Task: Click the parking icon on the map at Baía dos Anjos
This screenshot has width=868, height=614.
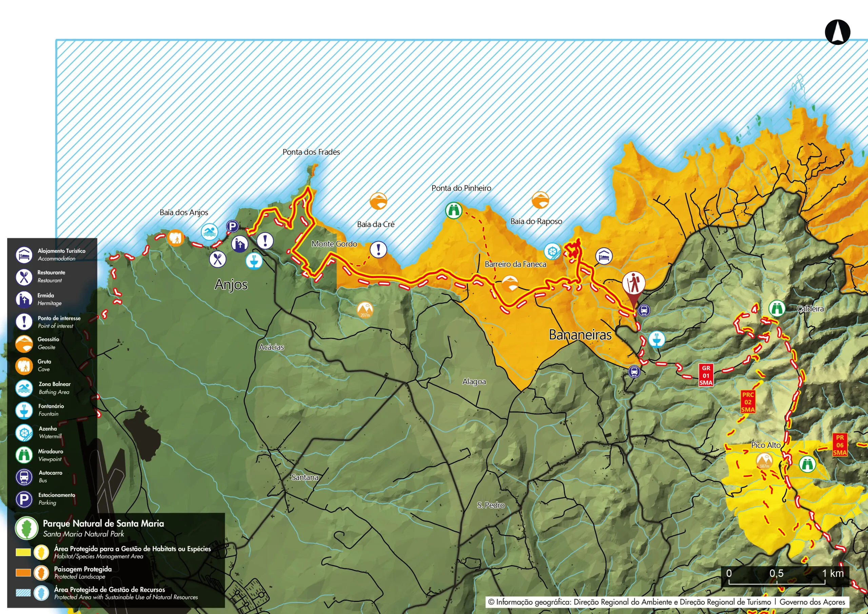Action: point(233,227)
